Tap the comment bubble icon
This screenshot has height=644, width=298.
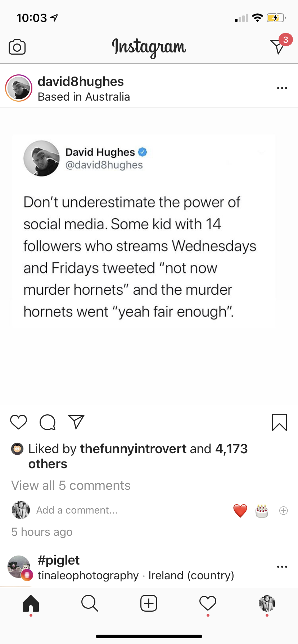[x=48, y=422]
